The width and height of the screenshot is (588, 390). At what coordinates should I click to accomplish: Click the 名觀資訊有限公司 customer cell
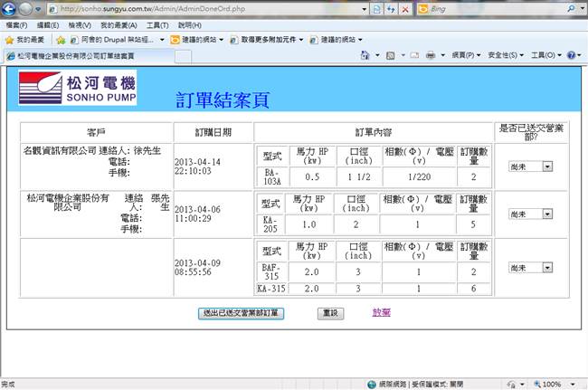pos(60,151)
